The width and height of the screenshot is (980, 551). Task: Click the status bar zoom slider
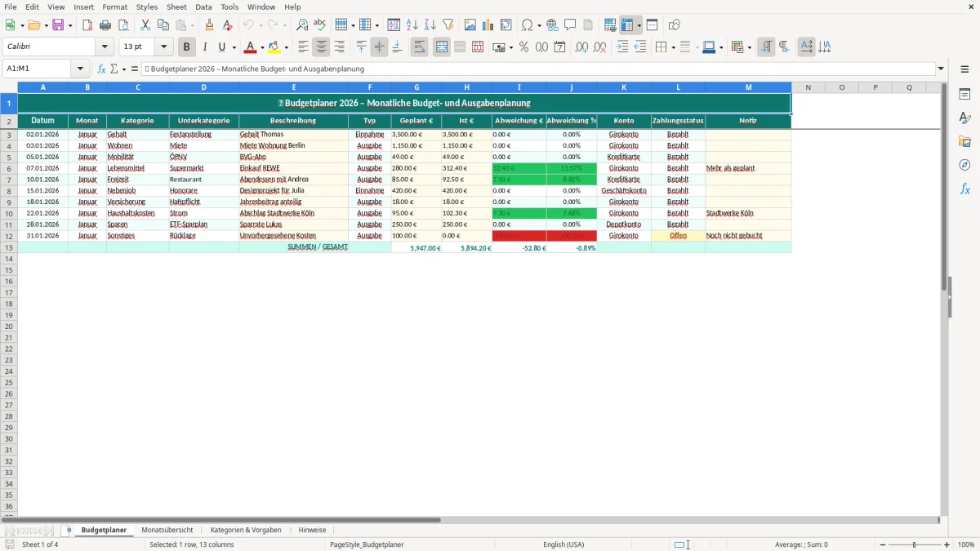915,544
